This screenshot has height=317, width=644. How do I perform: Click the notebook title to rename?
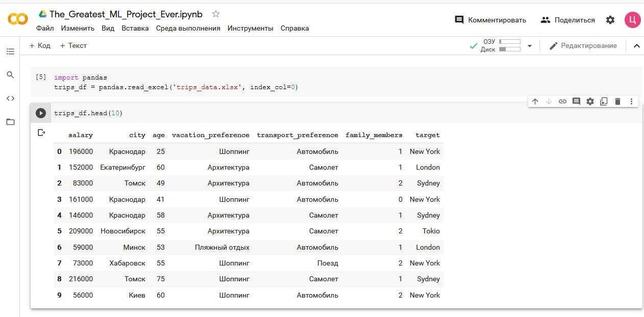pyautogui.click(x=126, y=14)
